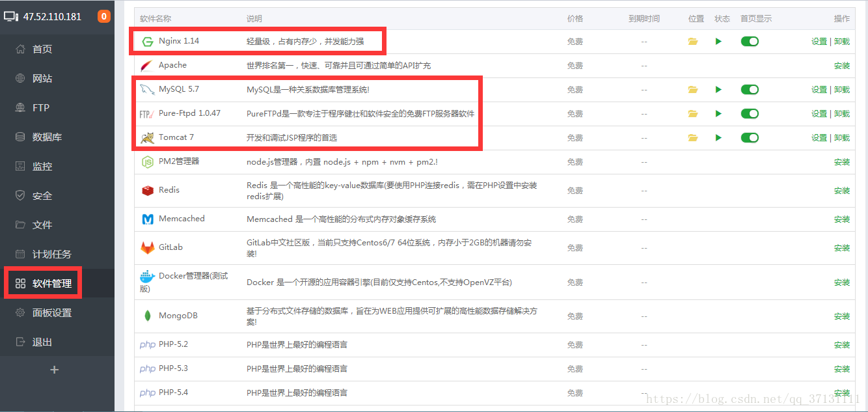Click 安装 for PHP-5.3
868x412 pixels.
coord(842,369)
